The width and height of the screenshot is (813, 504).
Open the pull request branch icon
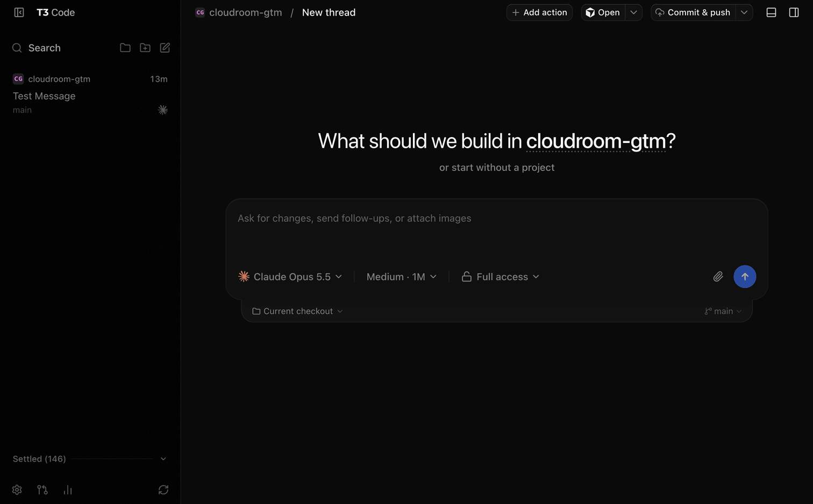coord(42,489)
